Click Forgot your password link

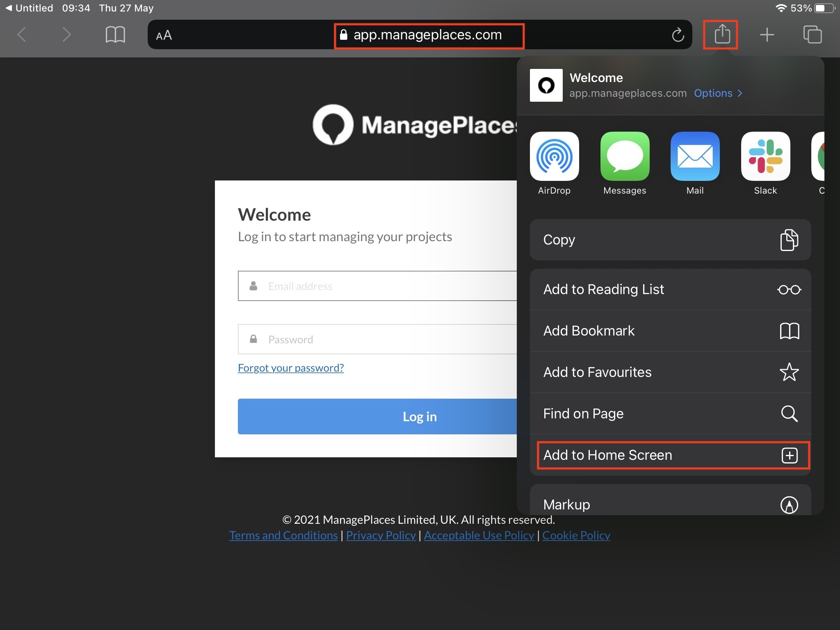[291, 368]
